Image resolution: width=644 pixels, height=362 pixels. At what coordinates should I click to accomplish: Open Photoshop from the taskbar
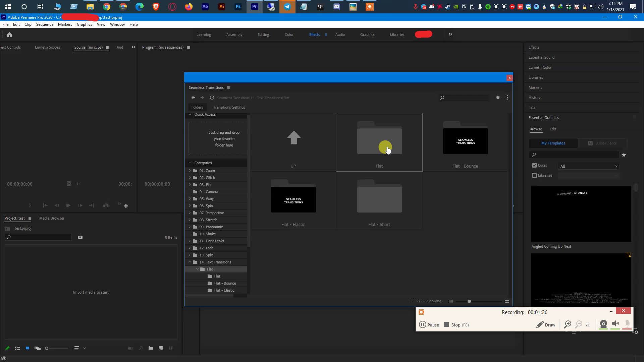[x=238, y=7]
